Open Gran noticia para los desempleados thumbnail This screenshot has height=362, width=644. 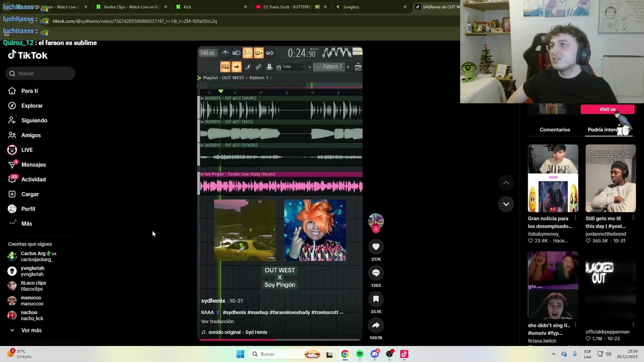(x=553, y=178)
